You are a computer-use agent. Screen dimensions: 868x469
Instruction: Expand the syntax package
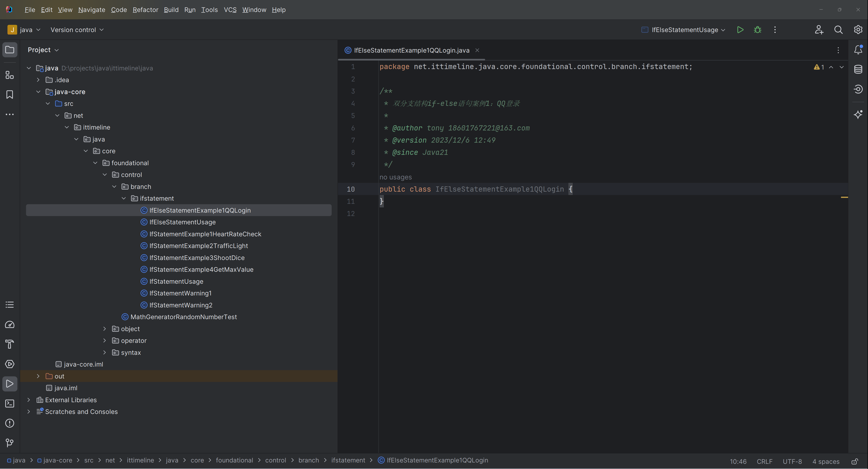(x=104, y=353)
